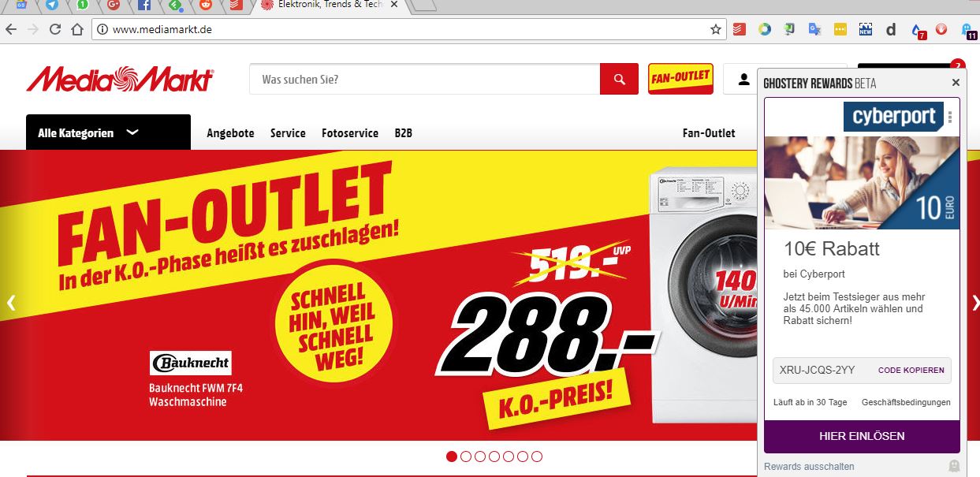Bookmark page with the star icon

pos(716,29)
